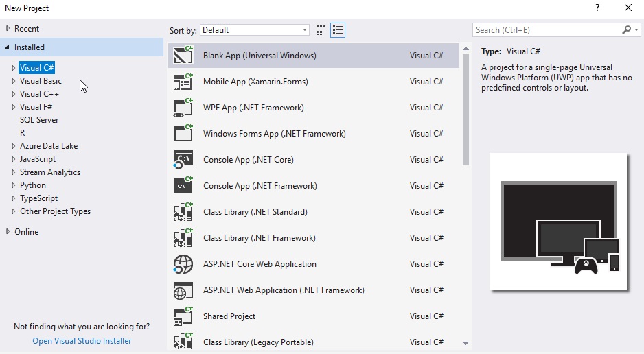Open the help question mark button
The width and height of the screenshot is (644, 354).
tap(597, 8)
